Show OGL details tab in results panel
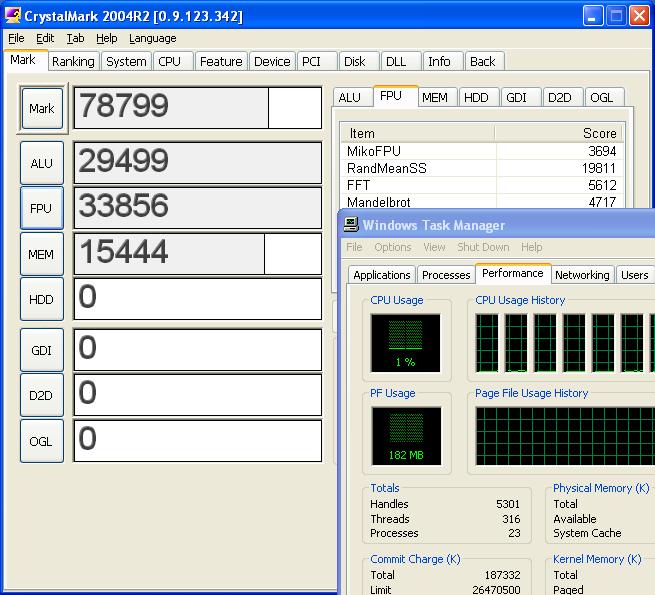Viewport: 655px width, 595px height. point(604,97)
